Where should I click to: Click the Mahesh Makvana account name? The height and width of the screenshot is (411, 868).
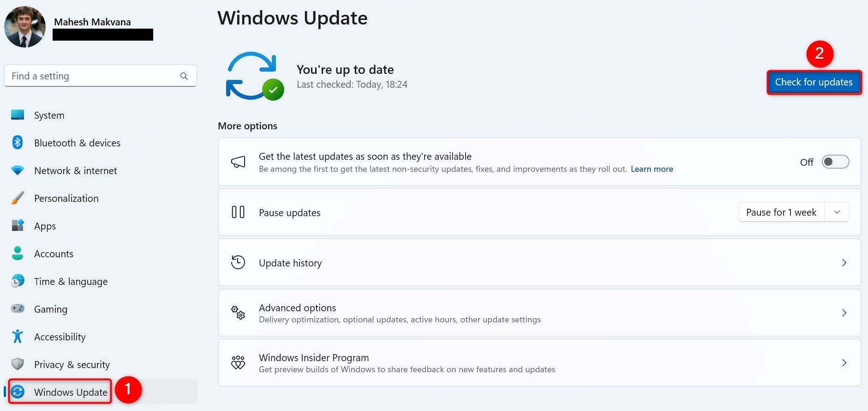92,22
